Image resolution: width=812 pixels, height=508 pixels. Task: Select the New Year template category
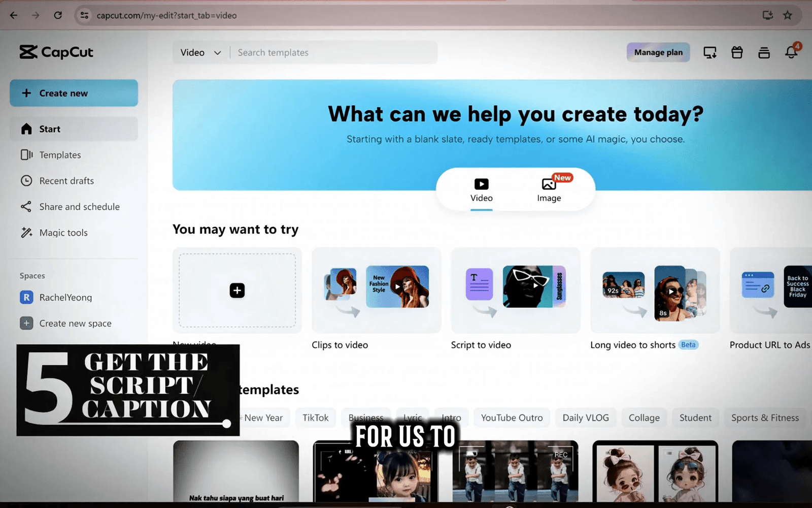pyautogui.click(x=263, y=418)
